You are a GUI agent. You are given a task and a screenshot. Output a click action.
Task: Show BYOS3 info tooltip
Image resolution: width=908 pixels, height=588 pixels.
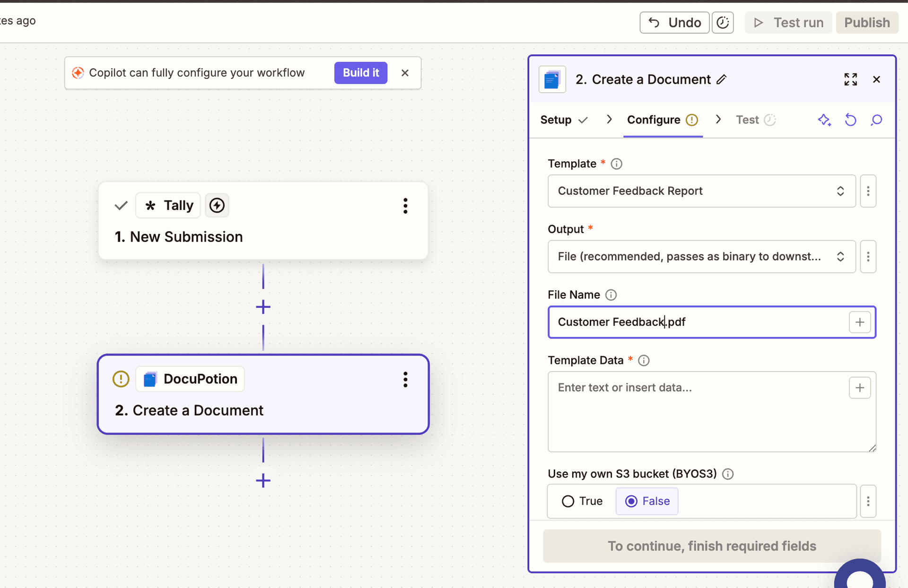(x=728, y=474)
